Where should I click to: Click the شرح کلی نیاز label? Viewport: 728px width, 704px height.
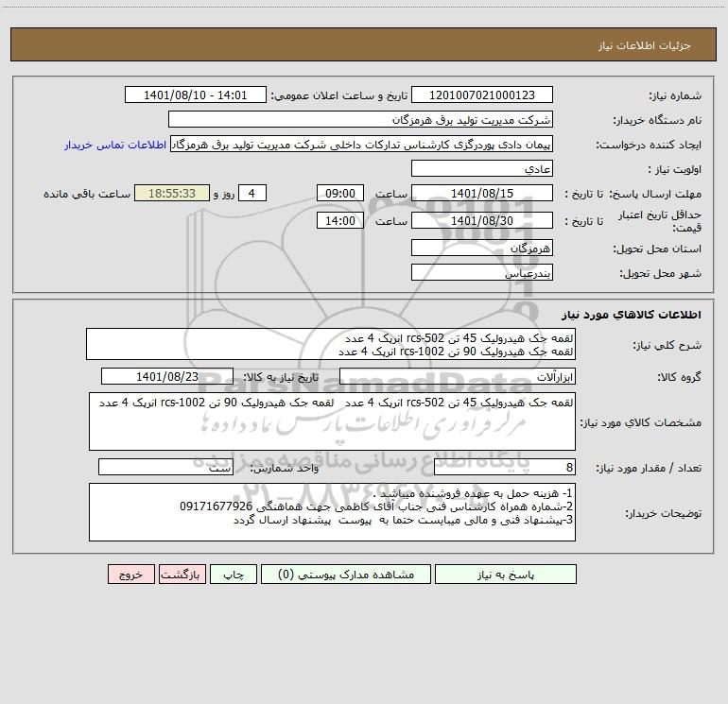click(x=667, y=345)
